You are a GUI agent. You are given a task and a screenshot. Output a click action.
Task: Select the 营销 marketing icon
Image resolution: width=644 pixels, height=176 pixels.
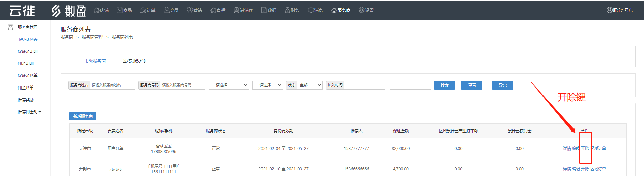[190, 10]
